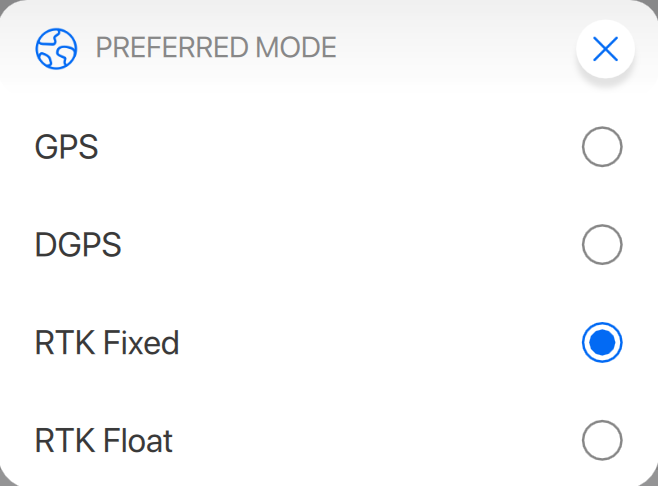The image size is (658, 486).
Task: Click the selected RTK Fixed radio button
Action: (x=602, y=343)
